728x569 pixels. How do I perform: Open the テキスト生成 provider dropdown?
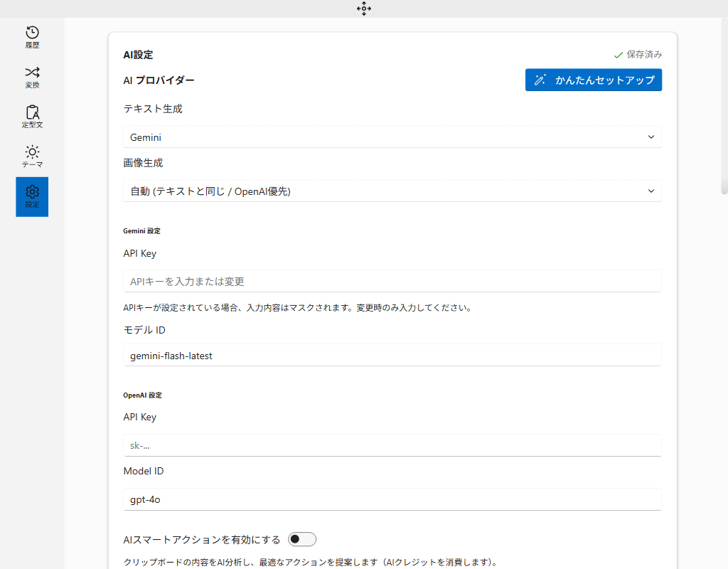392,137
